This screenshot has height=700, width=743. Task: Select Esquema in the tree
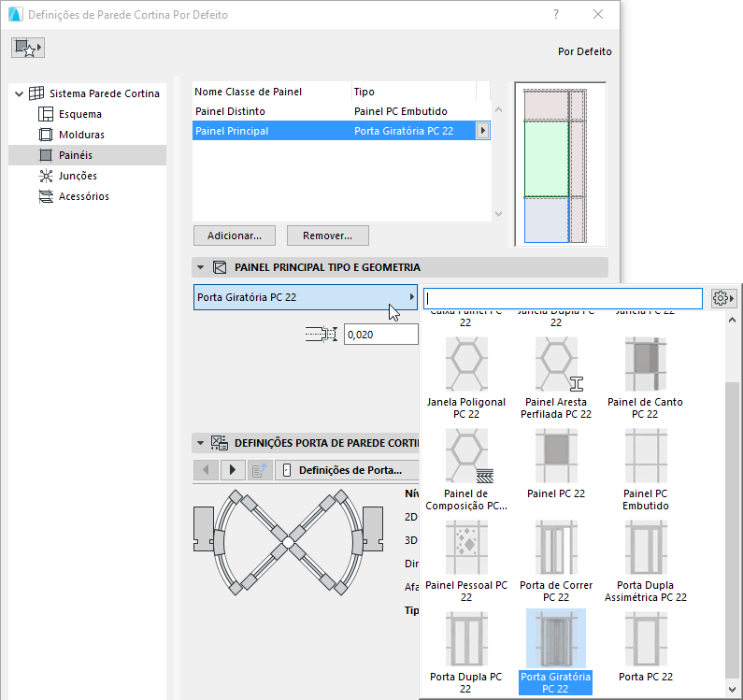point(80,114)
